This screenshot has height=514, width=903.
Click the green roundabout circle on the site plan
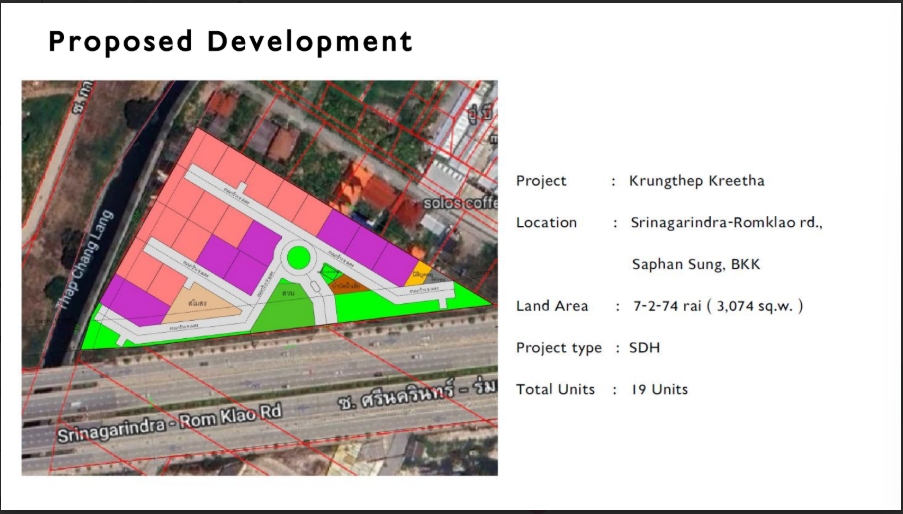[x=298, y=258]
